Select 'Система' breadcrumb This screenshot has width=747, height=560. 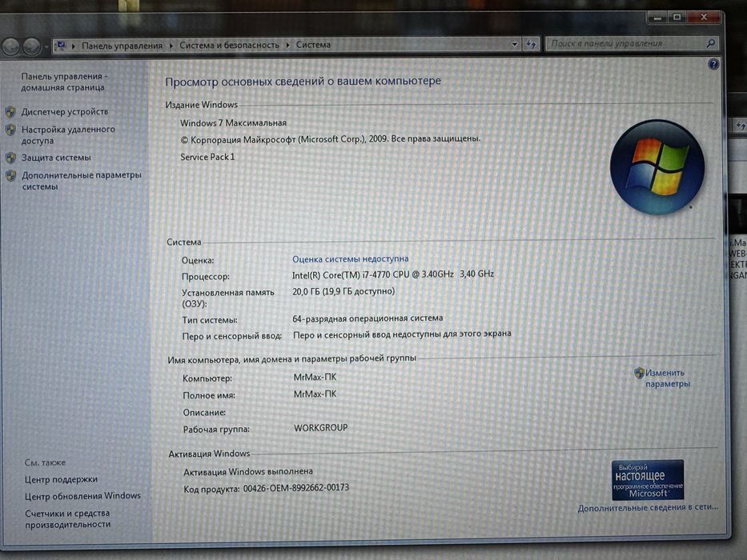coord(313,44)
